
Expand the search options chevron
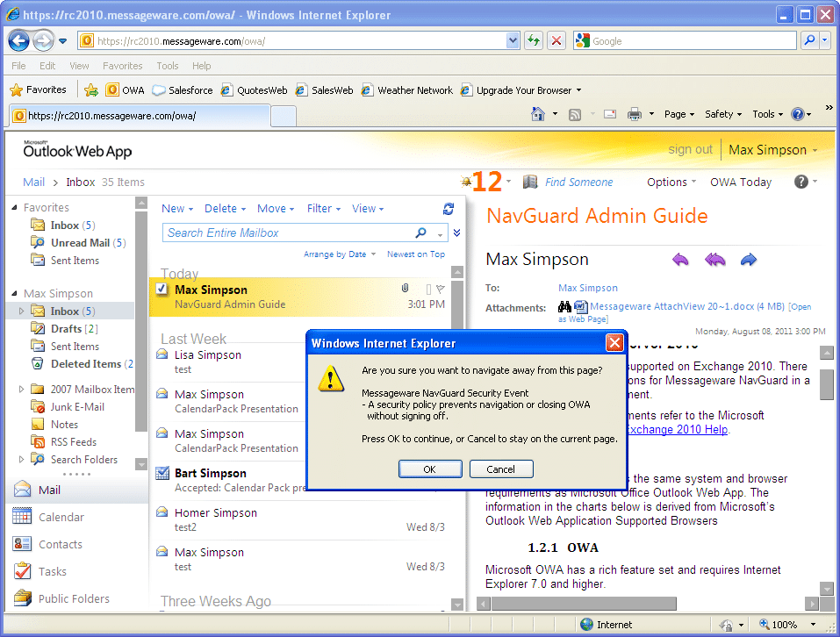point(457,233)
